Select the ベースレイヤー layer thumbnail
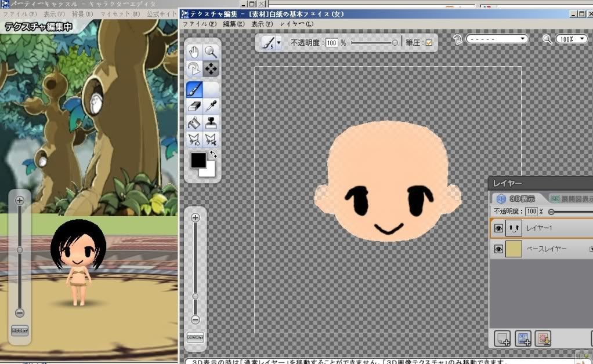The height and width of the screenshot is (364, 593). pyautogui.click(x=514, y=249)
